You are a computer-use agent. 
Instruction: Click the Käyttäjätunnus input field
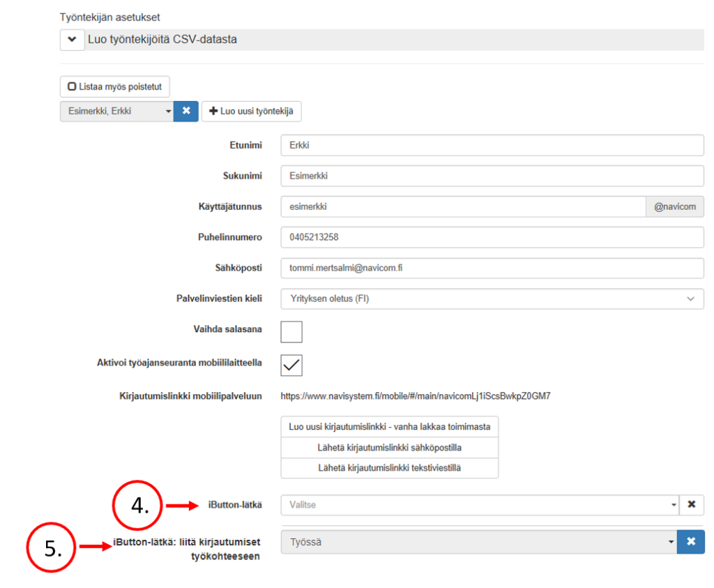click(463, 206)
